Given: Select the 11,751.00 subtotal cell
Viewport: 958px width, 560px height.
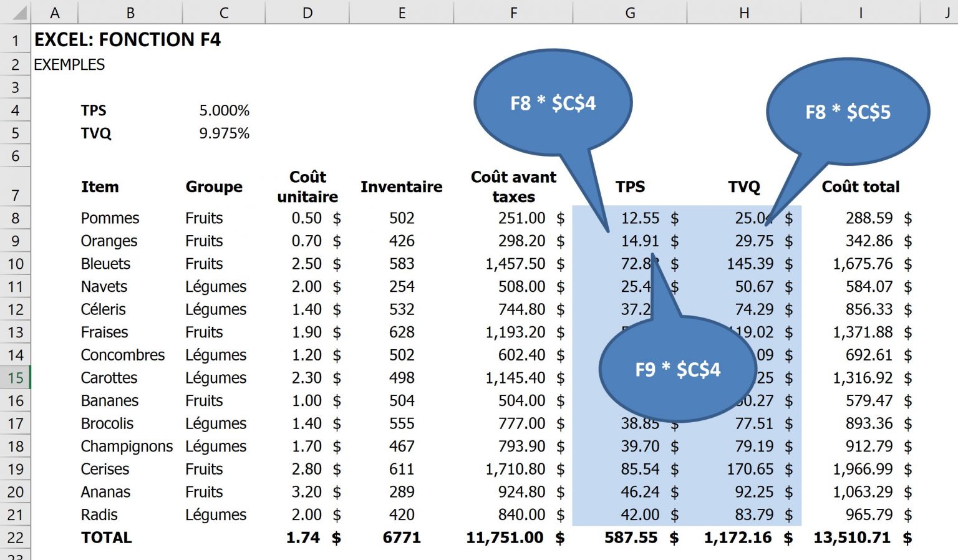Looking at the screenshot, I should point(513,538).
